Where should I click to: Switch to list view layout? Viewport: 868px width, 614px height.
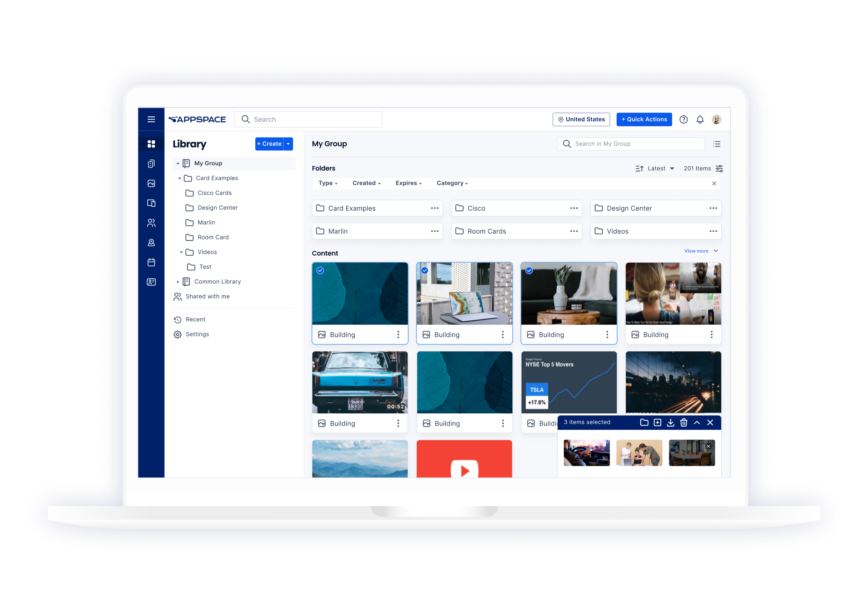click(x=716, y=144)
